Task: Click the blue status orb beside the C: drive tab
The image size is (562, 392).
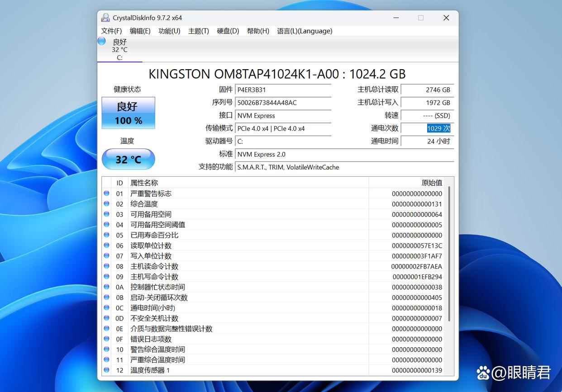Action: tap(102, 41)
